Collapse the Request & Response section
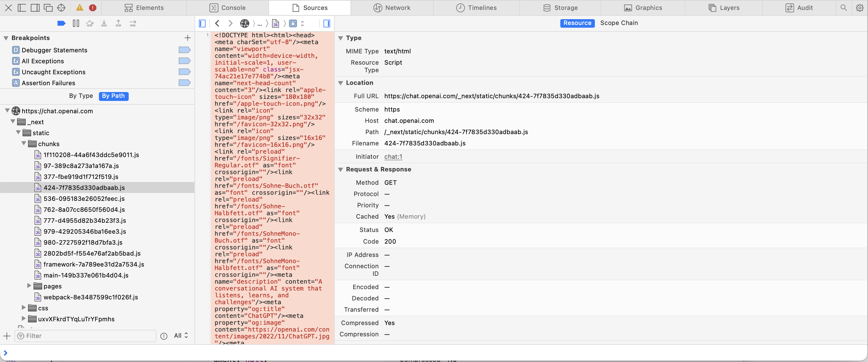This screenshot has height=362, width=868. tap(341, 169)
